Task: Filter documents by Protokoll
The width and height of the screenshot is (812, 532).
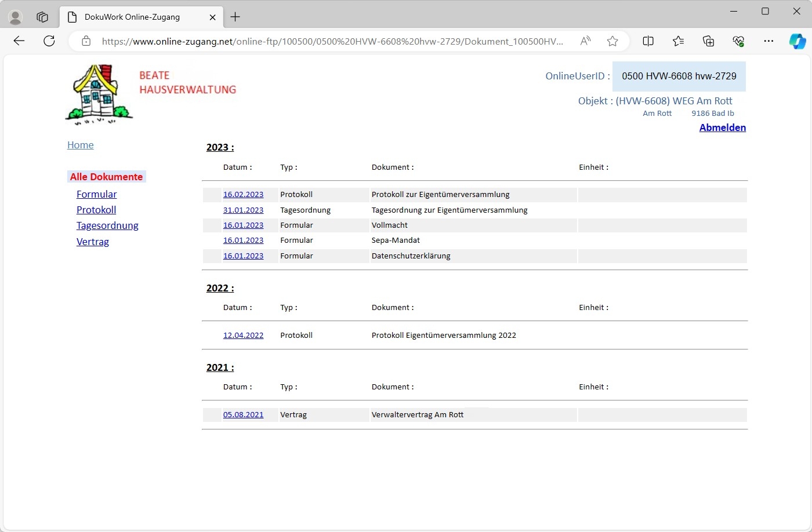Action: pyautogui.click(x=96, y=210)
